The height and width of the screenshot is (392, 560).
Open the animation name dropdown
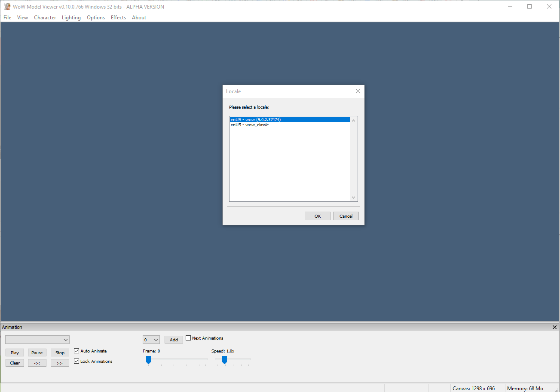coord(37,340)
